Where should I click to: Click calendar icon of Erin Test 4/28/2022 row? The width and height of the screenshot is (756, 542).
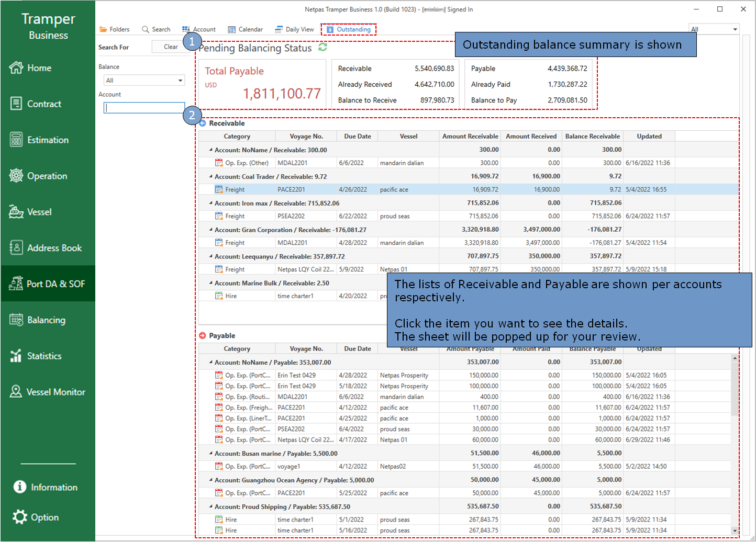(x=219, y=375)
